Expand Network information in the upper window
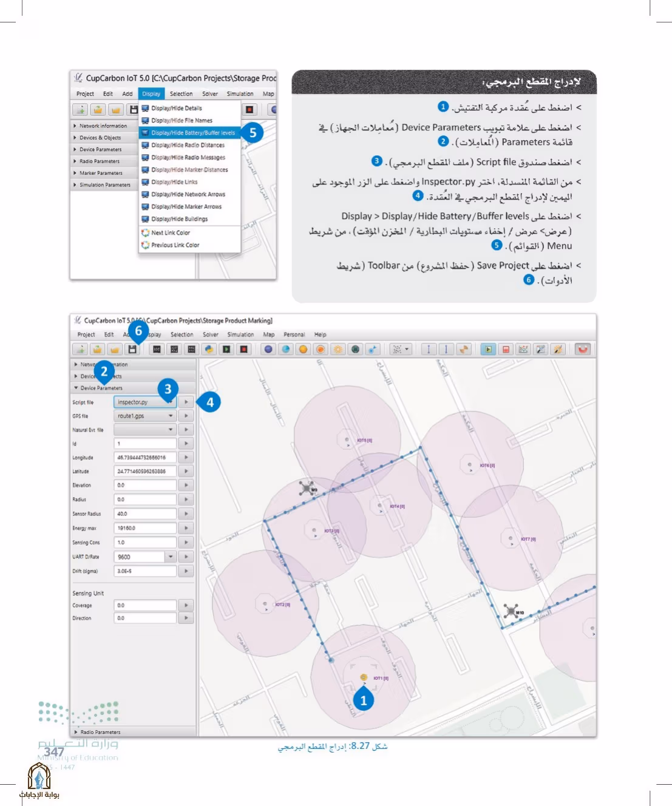This screenshot has height=806, width=672. pos(104,126)
